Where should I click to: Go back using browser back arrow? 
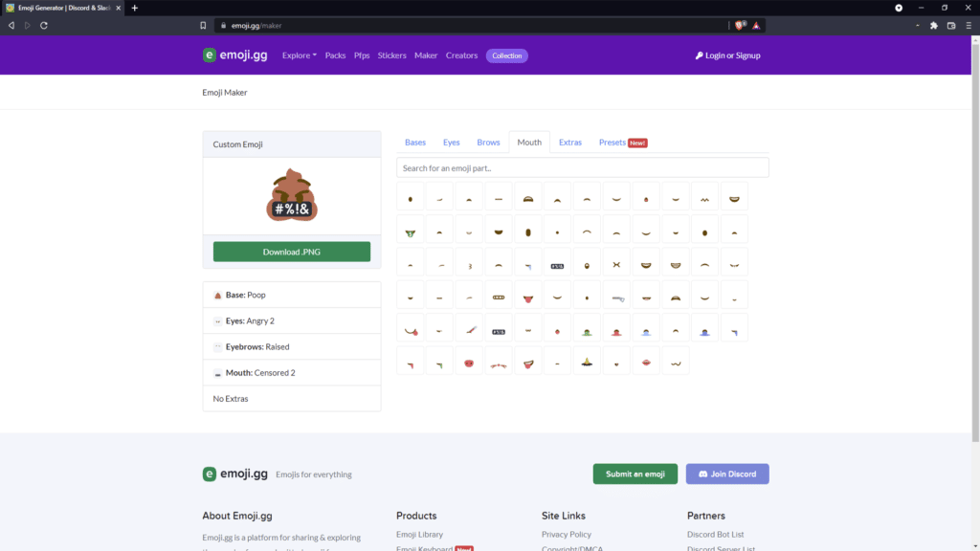tap(11, 26)
